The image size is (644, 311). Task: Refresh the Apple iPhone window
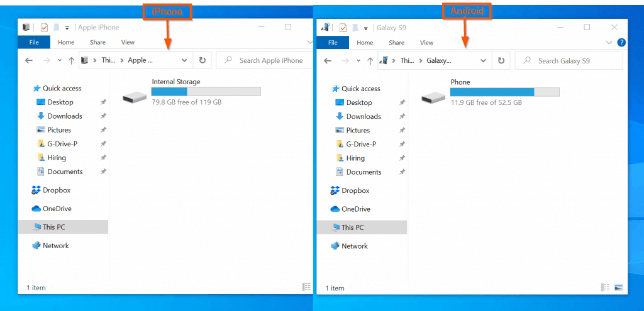202,60
